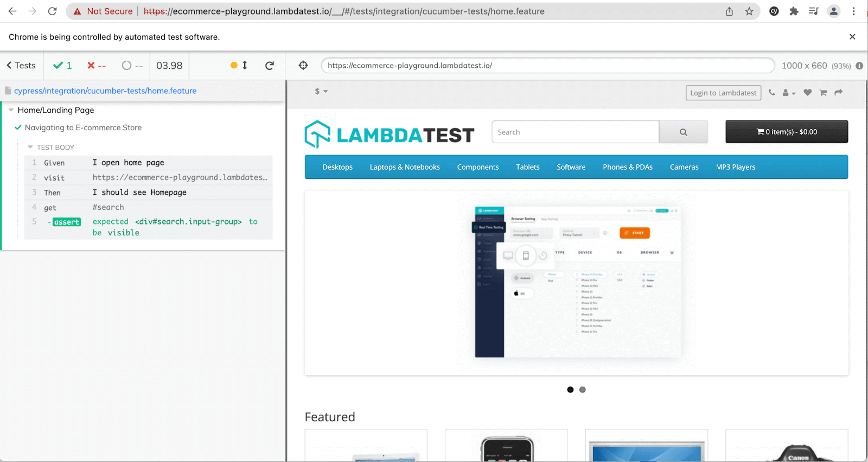Open the Phones & PDAs menu

(627, 167)
